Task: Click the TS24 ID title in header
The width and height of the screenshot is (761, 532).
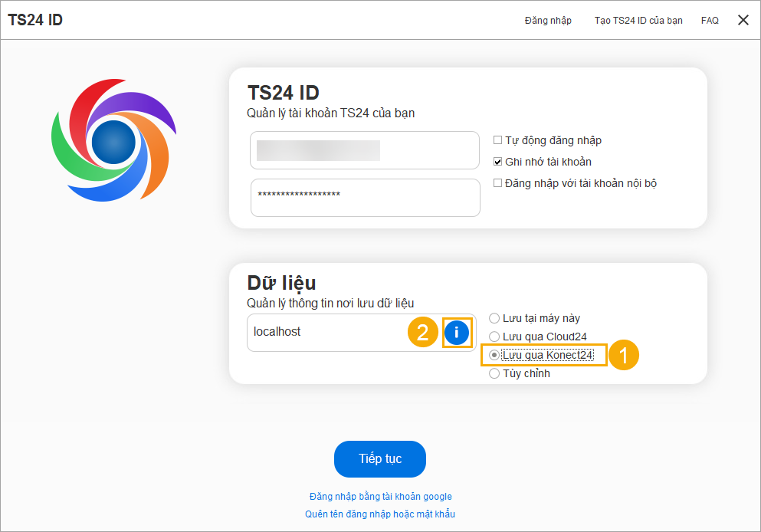Action: tap(35, 20)
